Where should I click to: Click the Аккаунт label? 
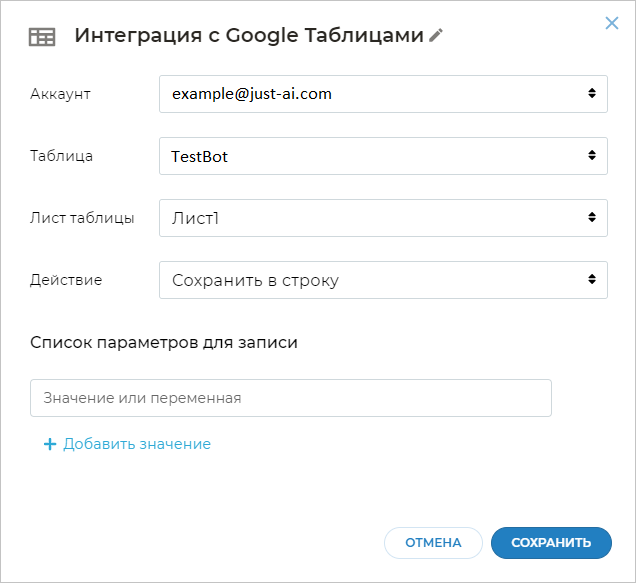(x=60, y=94)
